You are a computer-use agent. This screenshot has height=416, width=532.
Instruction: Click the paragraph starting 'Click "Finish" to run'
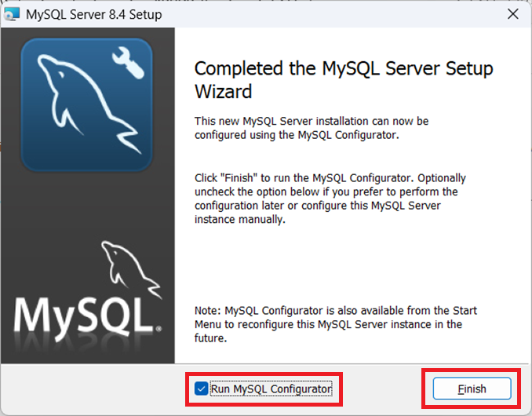pos(330,199)
